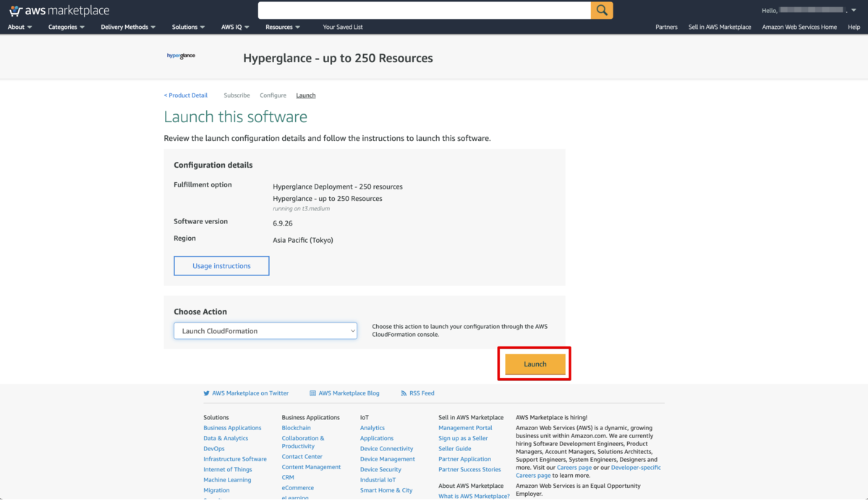Open the Device Connectivity link
Viewport: 868px width, 501px height.
coord(387,449)
